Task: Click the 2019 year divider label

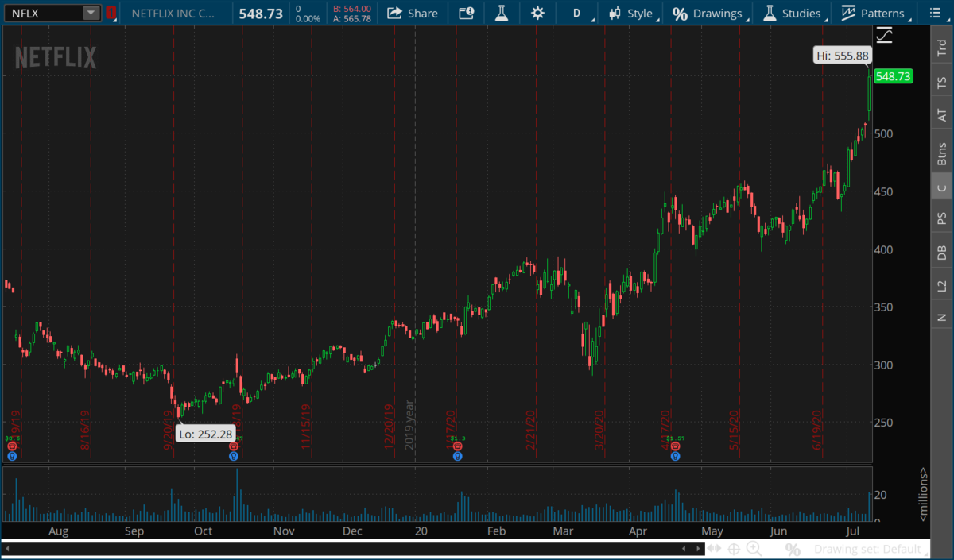Action: [x=410, y=425]
